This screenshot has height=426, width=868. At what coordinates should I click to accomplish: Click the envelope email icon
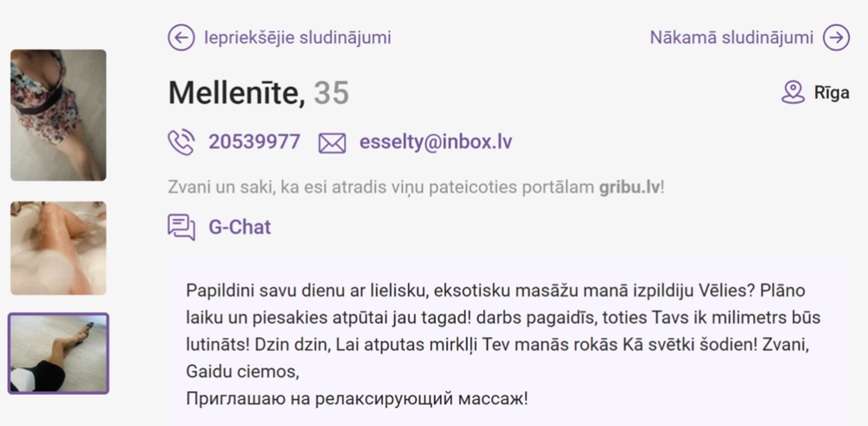pos(332,142)
